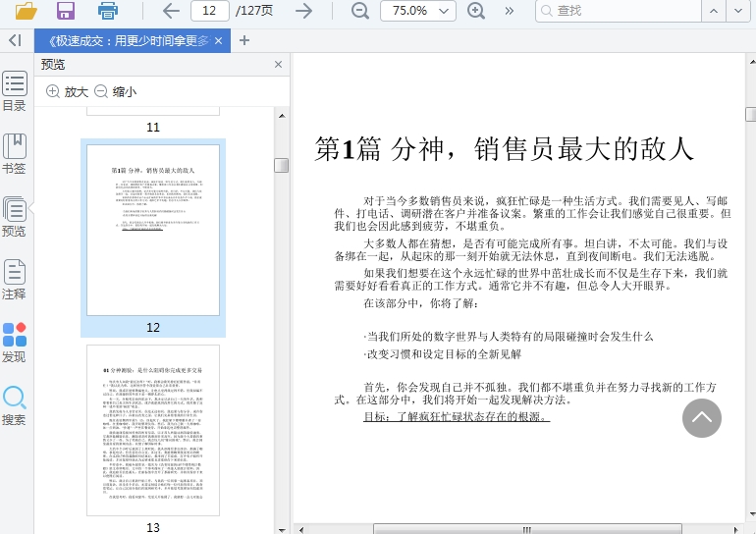
Task: Open a new tab with the plus button
Action: pos(244,40)
